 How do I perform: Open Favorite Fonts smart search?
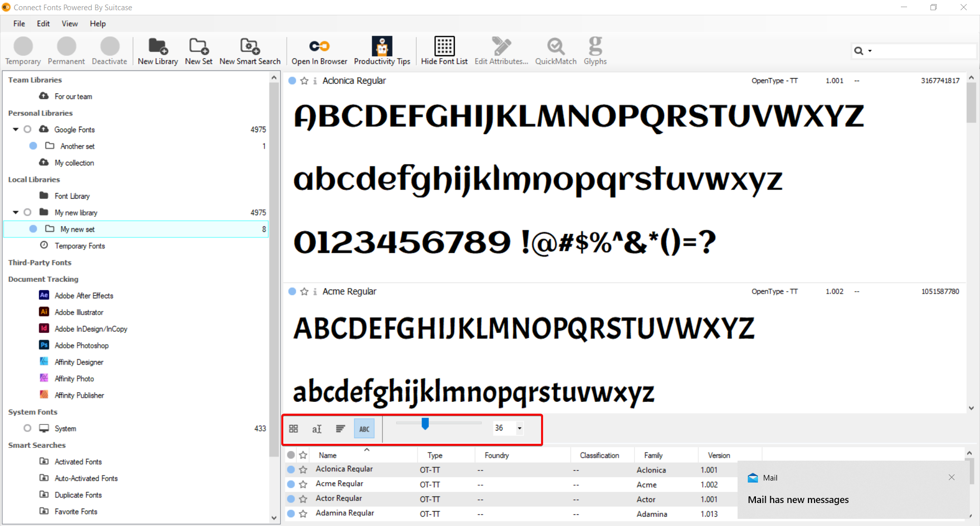(76, 511)
